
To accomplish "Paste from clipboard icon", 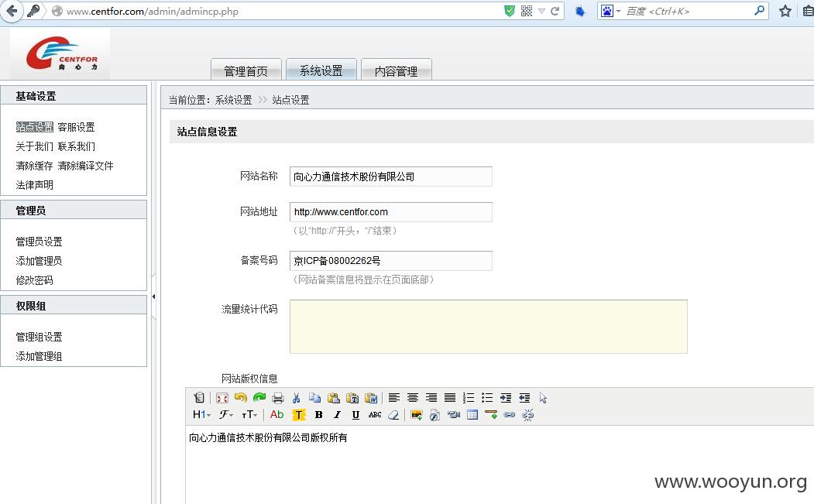I will [333, 398].
